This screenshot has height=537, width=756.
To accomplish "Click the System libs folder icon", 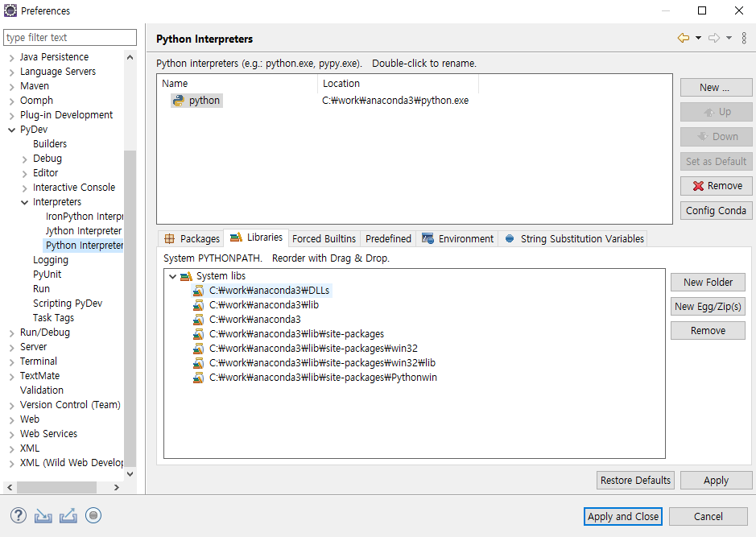I will (x=186, y=276).
